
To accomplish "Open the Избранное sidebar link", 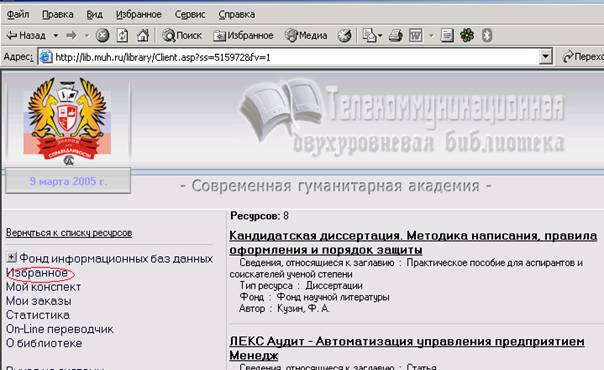I will (37, 273).
